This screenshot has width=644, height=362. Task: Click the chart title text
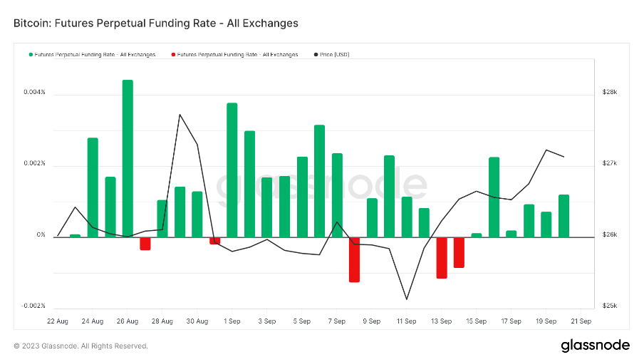pos(155,23)
